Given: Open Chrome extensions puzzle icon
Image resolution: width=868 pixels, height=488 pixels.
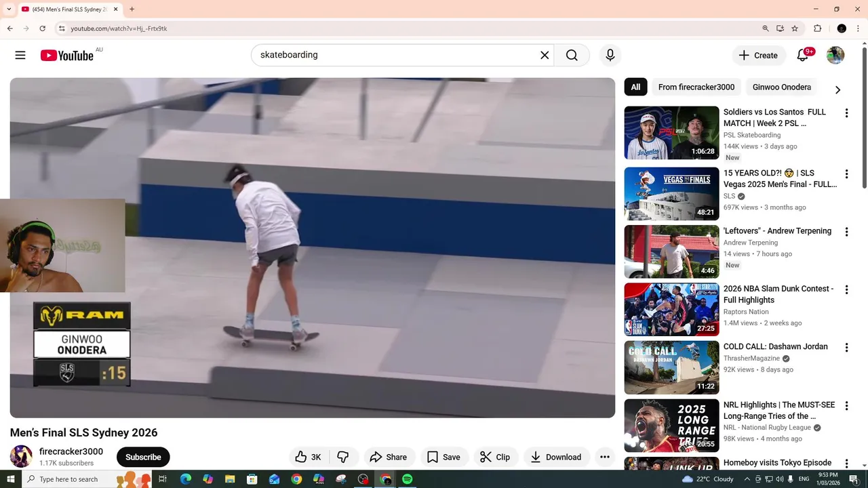Looking at the screenshot, I should (817, 28).
